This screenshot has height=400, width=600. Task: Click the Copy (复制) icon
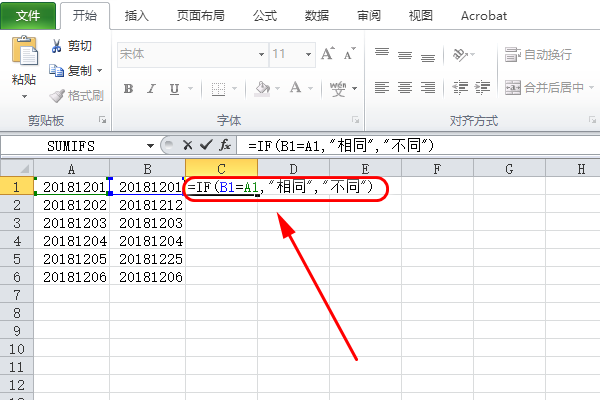pos(56,70)
